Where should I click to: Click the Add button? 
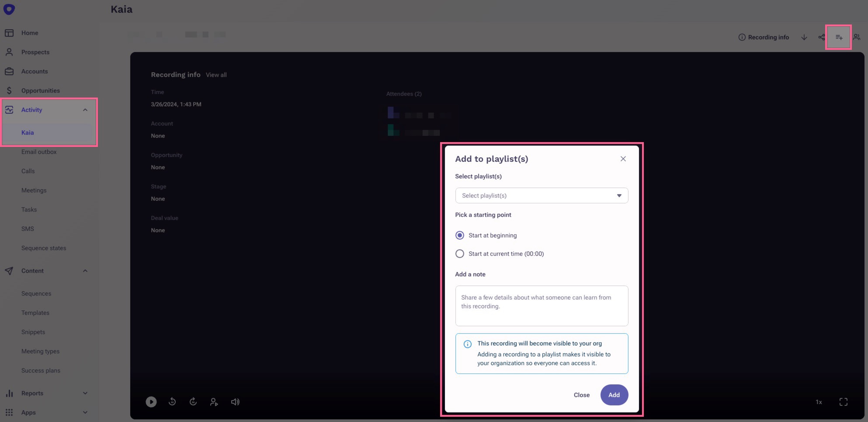614,395
